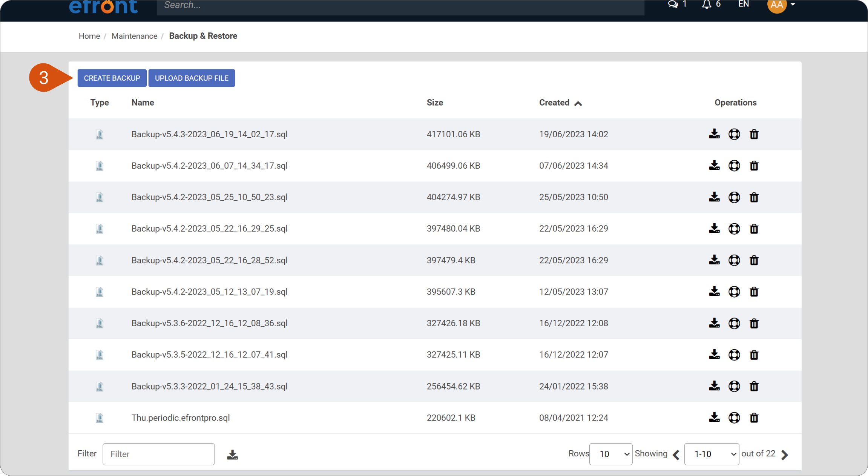868x476 pixels.
Task: Click the Create Backup button
Action: point(112,78)
